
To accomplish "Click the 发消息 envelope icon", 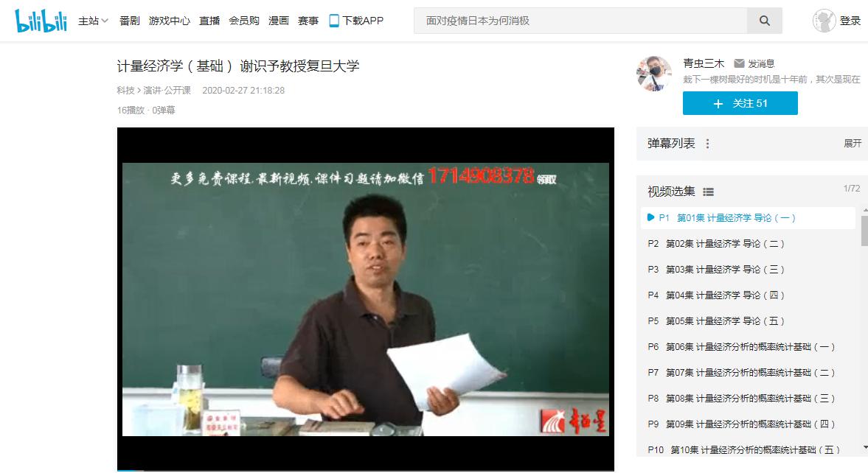I will click(x=739, y=64).
